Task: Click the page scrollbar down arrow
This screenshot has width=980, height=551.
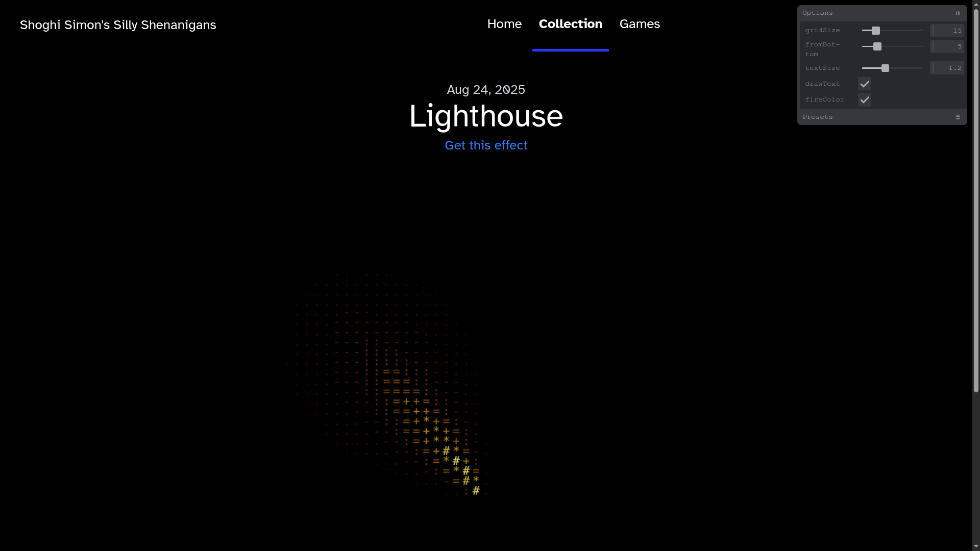Action: pos(976,546)
